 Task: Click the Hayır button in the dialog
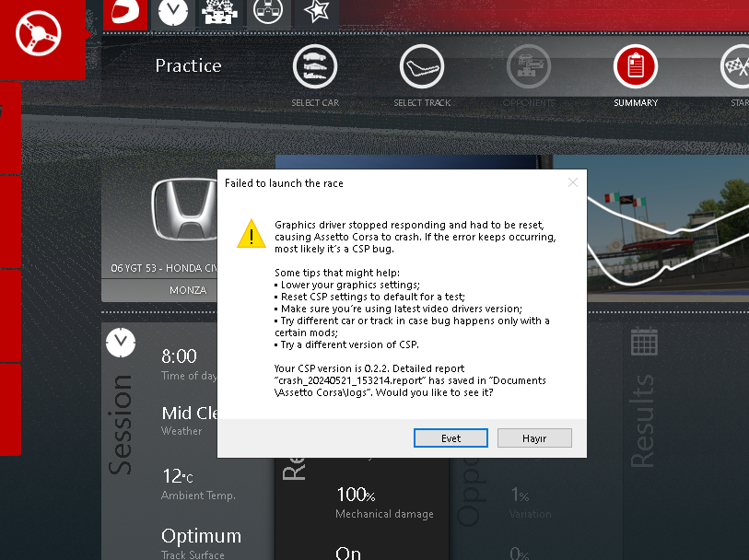click(x=534, y=437)
